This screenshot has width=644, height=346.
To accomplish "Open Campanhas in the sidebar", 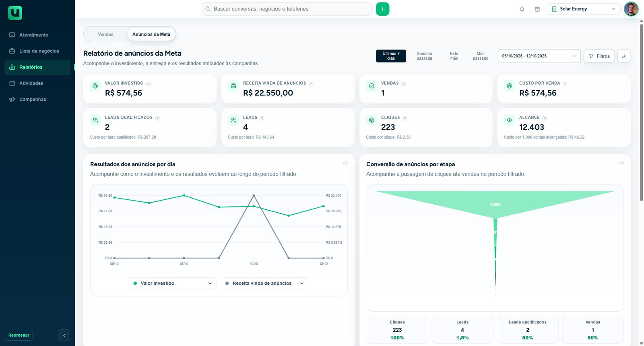I will tap(37, 99).
